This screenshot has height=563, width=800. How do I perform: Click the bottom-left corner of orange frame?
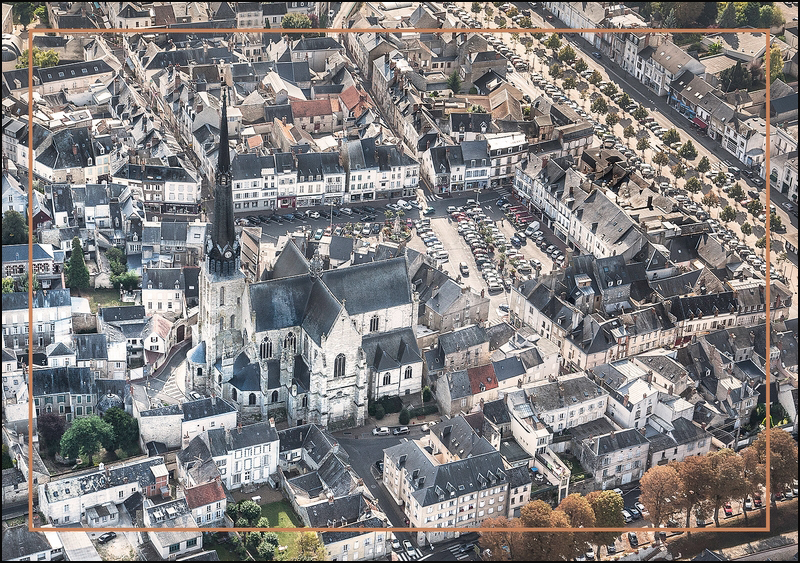pos(31,528)
